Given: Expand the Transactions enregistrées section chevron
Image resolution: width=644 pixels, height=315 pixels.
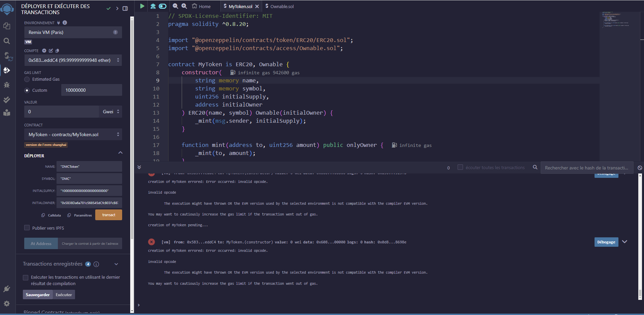Looking at the screenshot, I should click(116, 264).
